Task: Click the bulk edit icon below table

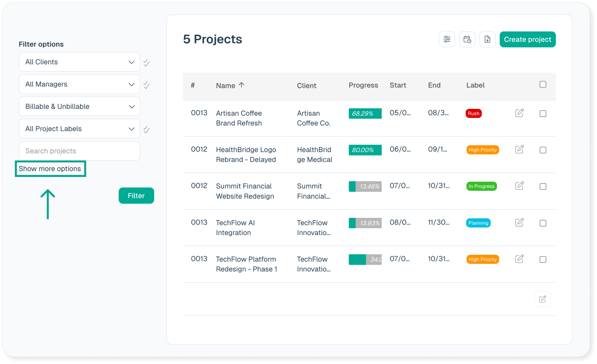Action: pos(542,299)
